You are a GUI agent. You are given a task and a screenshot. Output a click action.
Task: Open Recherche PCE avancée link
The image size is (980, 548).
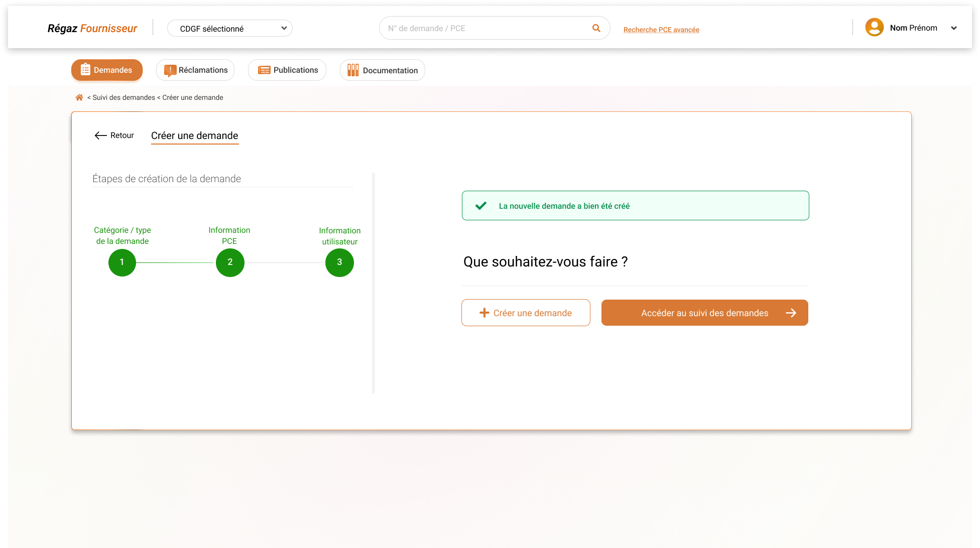661,30
